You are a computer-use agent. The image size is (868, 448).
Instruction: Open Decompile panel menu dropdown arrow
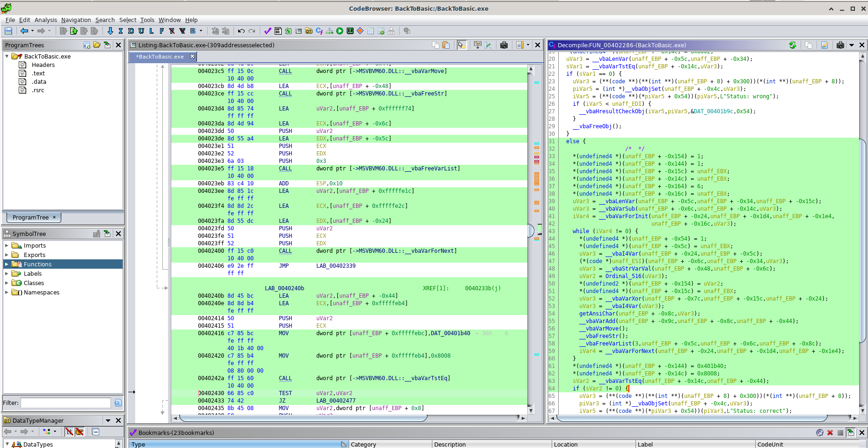[x=852, y=45]
